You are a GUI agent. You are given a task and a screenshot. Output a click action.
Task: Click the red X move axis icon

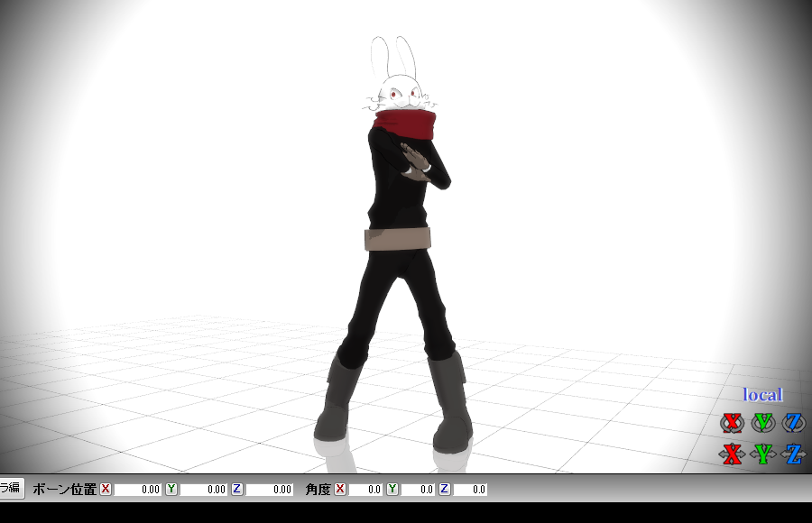pyautogui.click(x=732, y=454)
